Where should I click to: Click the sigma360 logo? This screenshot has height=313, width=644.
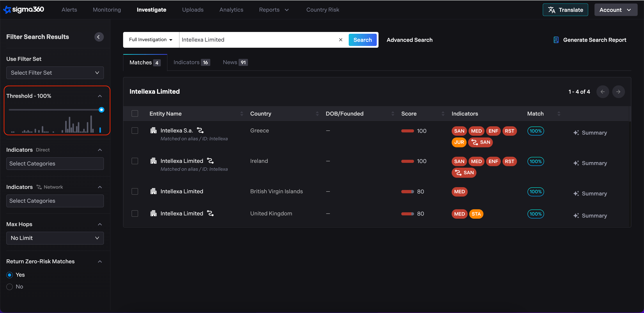(x=23, y=9)
